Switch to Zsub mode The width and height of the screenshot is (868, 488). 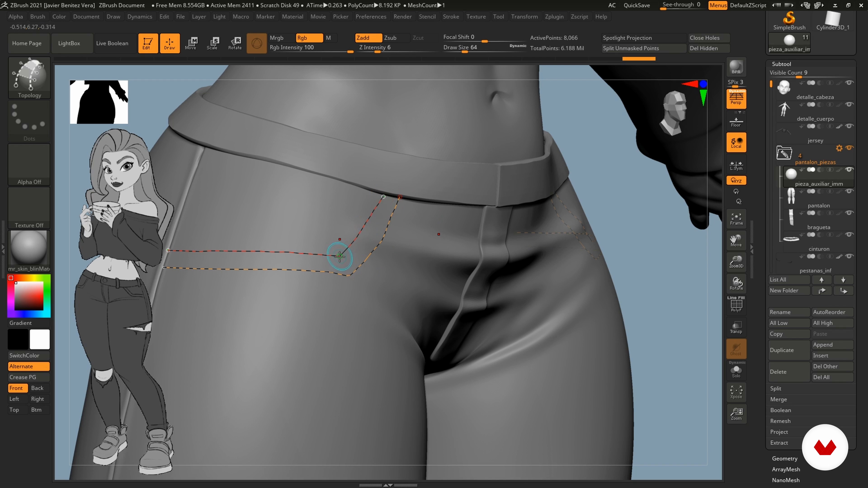click(x=391, y=38)
